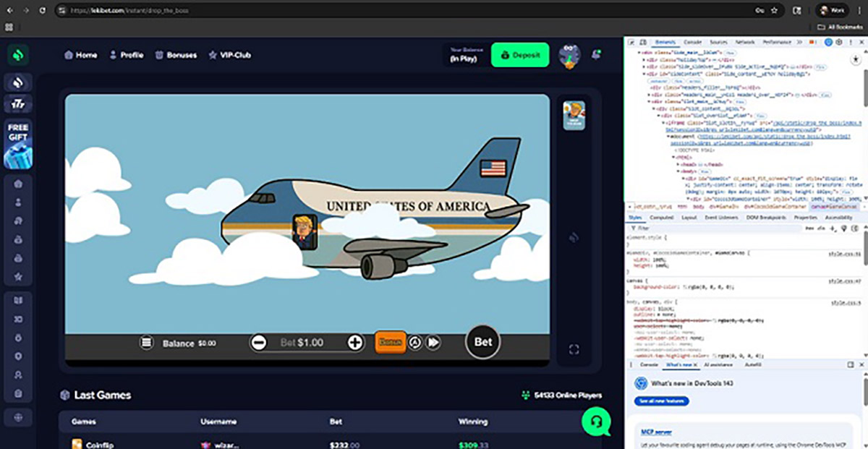
Task: Open the notifications bell icon
Action: [596, 54]
